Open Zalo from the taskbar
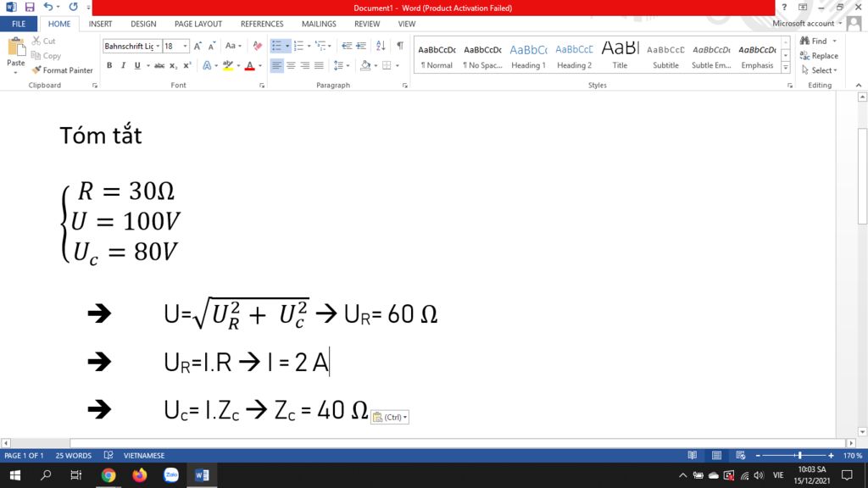 pyautogui.click(x=171, y=475)
